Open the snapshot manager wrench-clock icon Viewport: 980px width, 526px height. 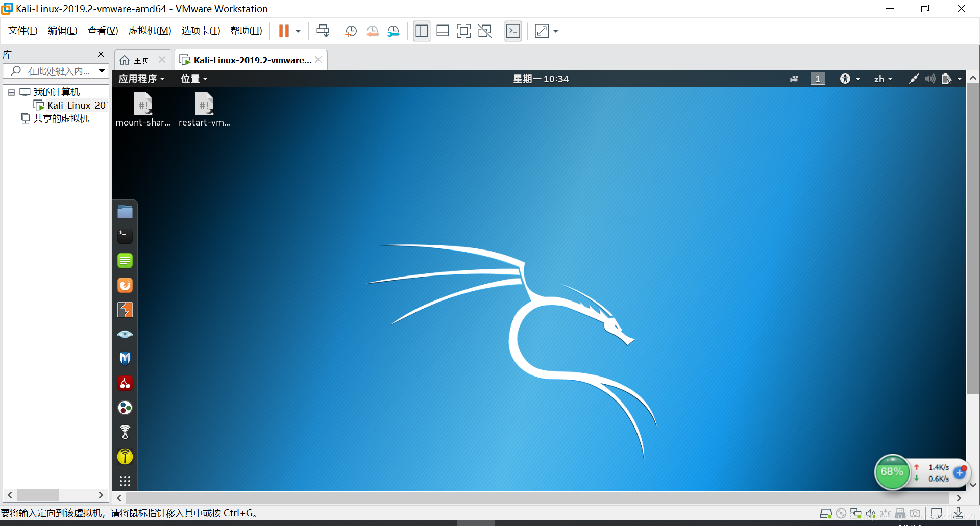tap(393, 31)
